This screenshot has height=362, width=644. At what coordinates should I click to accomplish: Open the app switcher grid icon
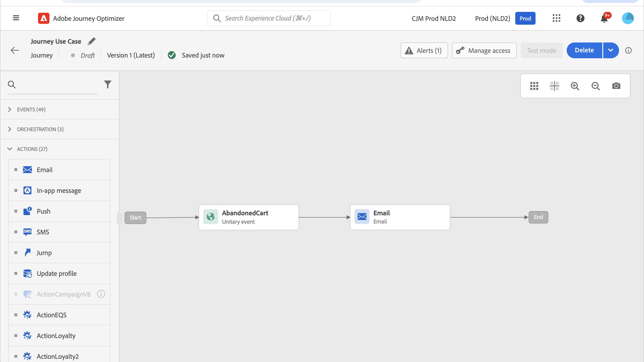coord(556,18)
